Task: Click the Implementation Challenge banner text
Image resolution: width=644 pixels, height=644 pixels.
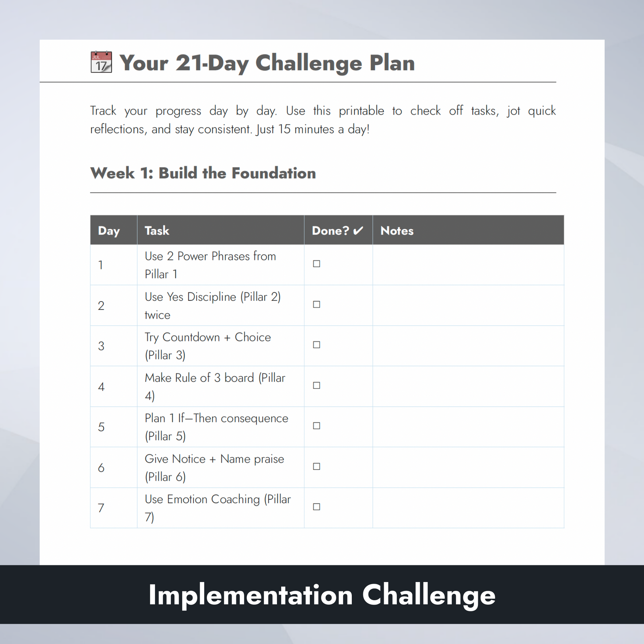Action: click(322, 595)
